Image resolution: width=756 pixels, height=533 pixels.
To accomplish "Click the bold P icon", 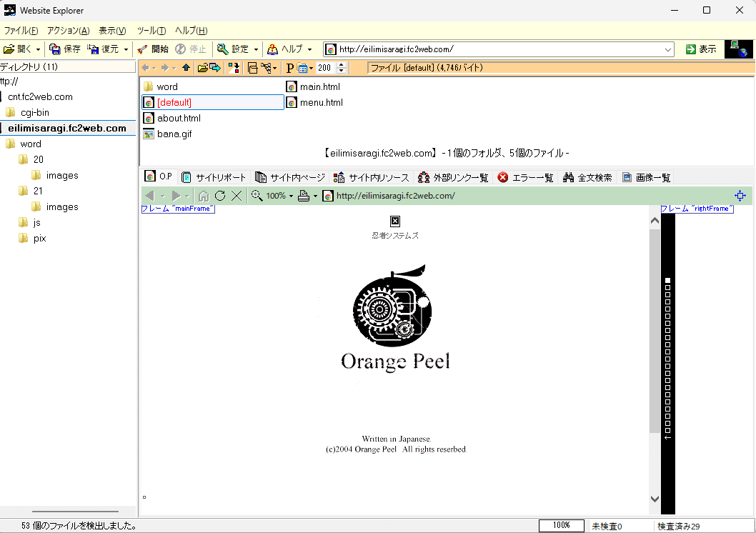I will [x=290, y=68].
